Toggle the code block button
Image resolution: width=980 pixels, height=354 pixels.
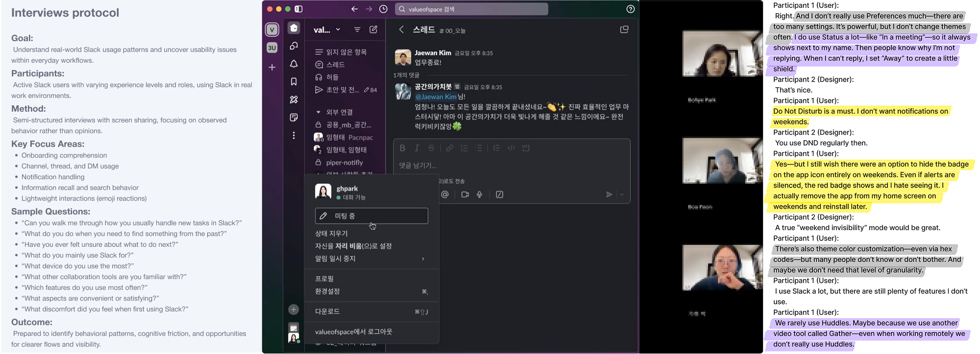click(526, 148)
